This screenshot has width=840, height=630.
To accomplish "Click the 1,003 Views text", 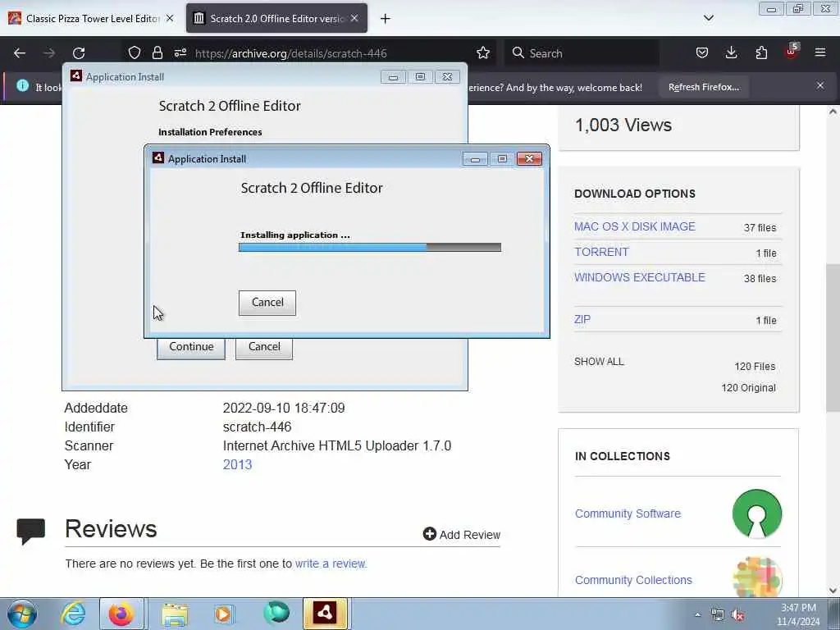I will click(x=623, y=125).
